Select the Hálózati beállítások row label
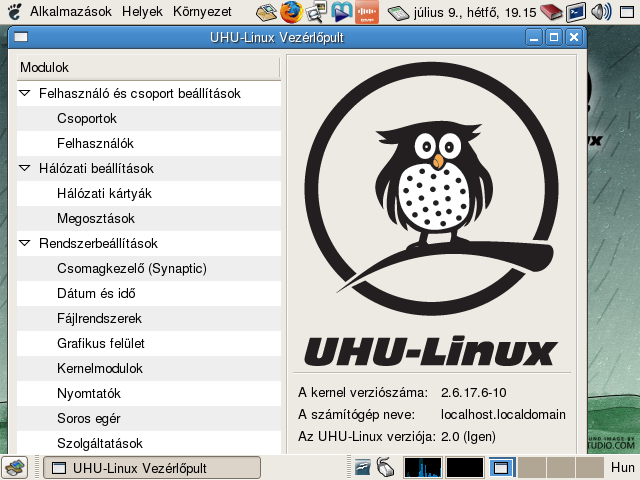Screen dimensions: 640x480 point(96,168)
